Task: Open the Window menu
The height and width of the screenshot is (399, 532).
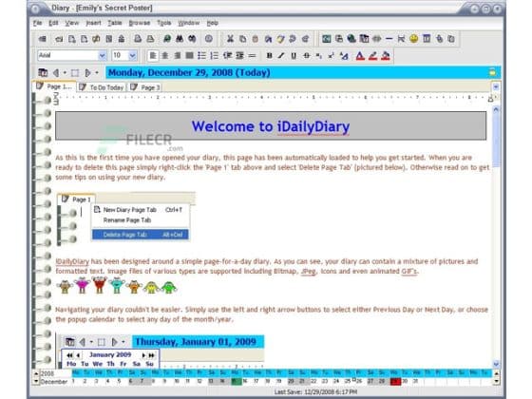Action: (189, 23)
